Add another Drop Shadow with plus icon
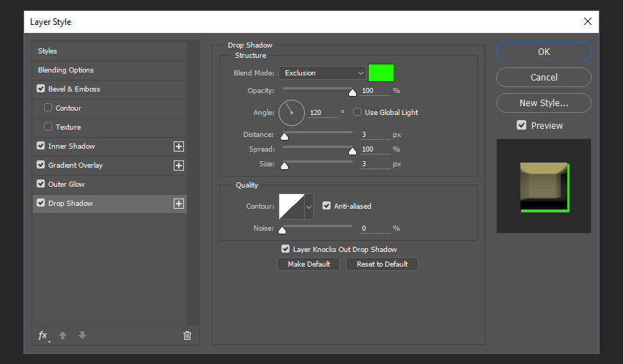Image resolution: width=623 pixels, height=364 pixels. pos(178,204)
